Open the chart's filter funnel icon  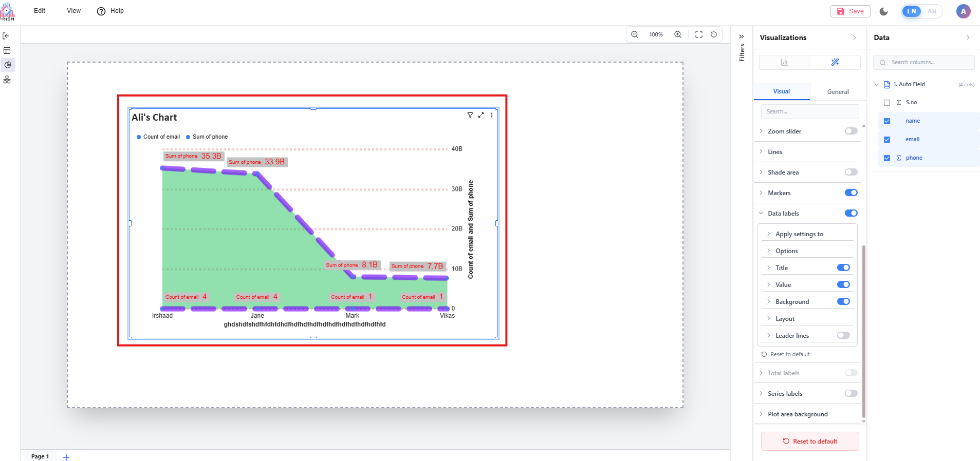(470, 115)
